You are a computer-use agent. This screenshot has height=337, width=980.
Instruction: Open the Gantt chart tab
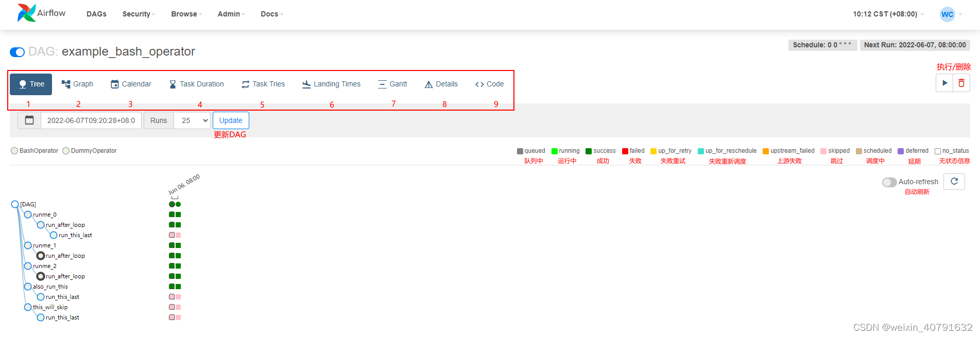pyautogui.click(x=392, y=84)
